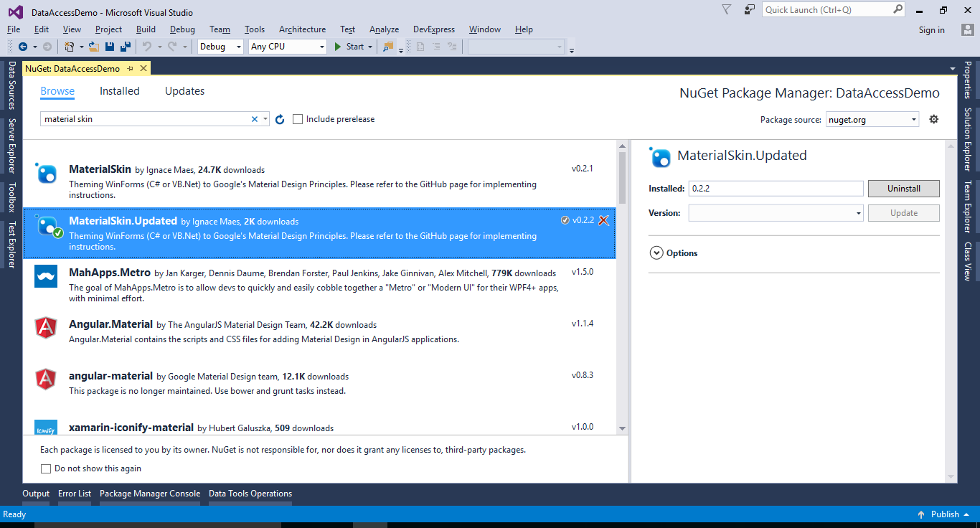Open the Debug configuration dropdown
Viewport: 980px width, 528px height.
pyautogui.click(x=221, y=47)
